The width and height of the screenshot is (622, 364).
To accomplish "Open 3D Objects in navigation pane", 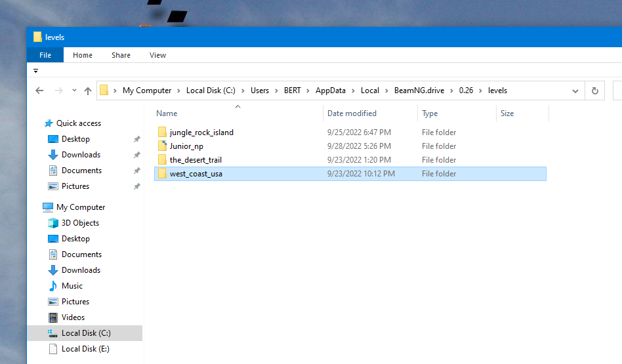I will (80, 223).
